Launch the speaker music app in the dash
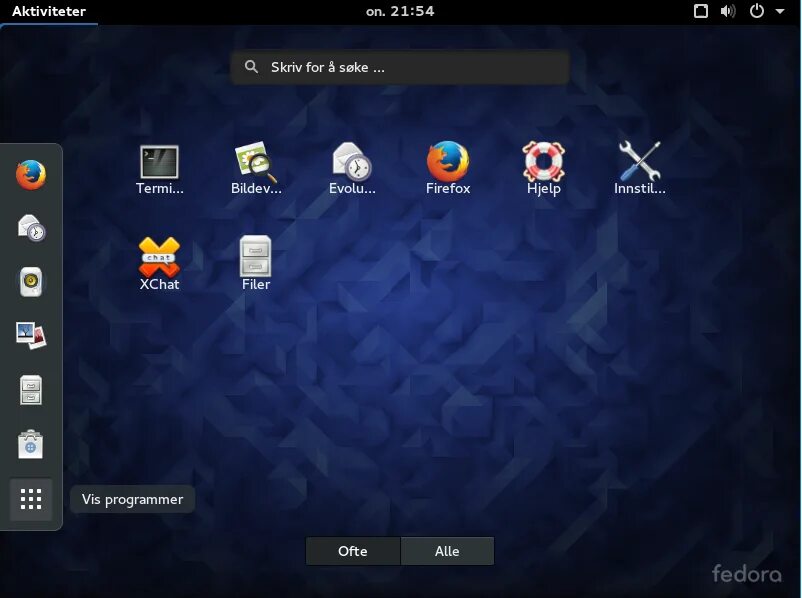This screenshot has height=598, width=802. (31, 281)
